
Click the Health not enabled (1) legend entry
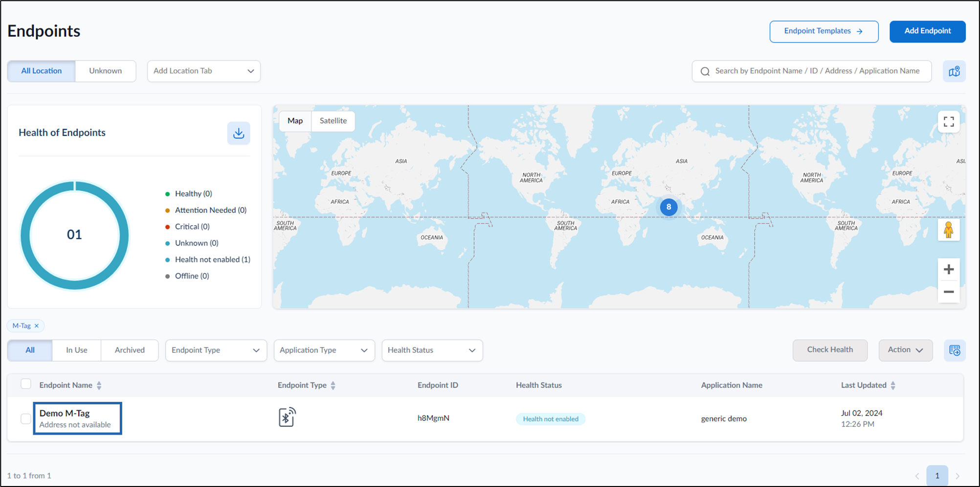[208, 260]
